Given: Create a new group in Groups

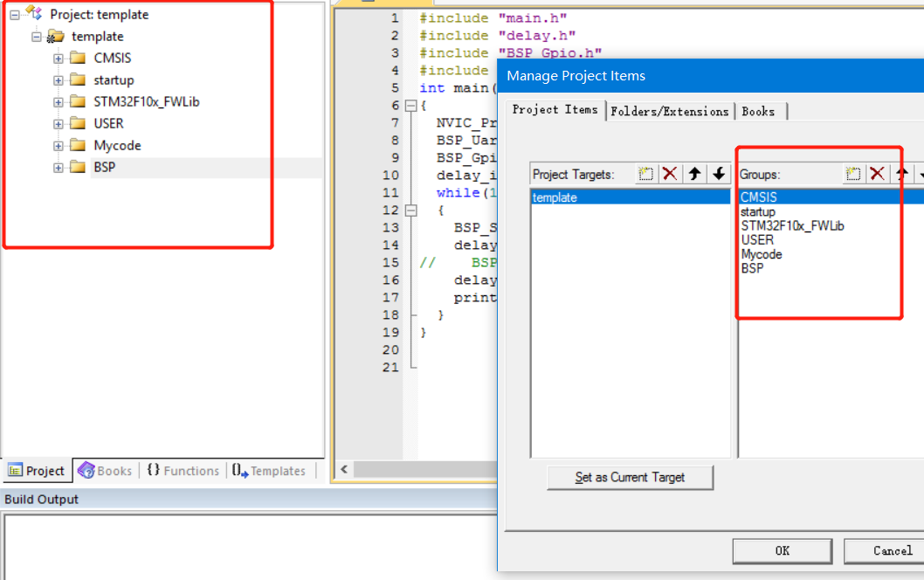Looking at the screenshot, I should (x=853, y=174).
